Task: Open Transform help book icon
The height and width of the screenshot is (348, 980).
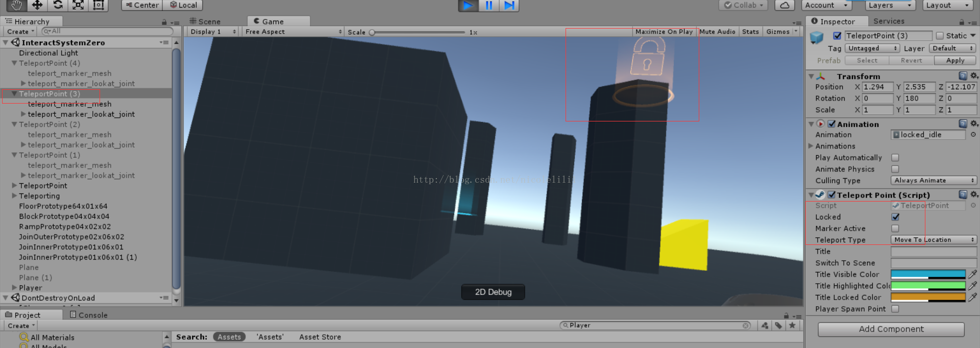Action: [x=963, y=76]
